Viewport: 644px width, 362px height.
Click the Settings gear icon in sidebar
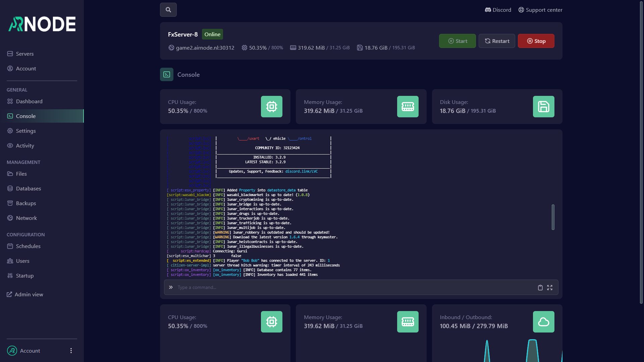click(10, 131)
